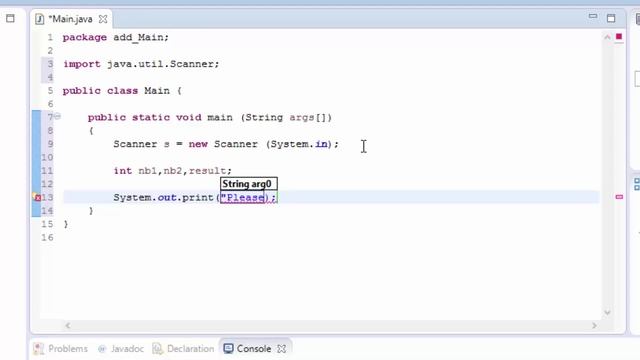Click the "Please" string argument

242,198
